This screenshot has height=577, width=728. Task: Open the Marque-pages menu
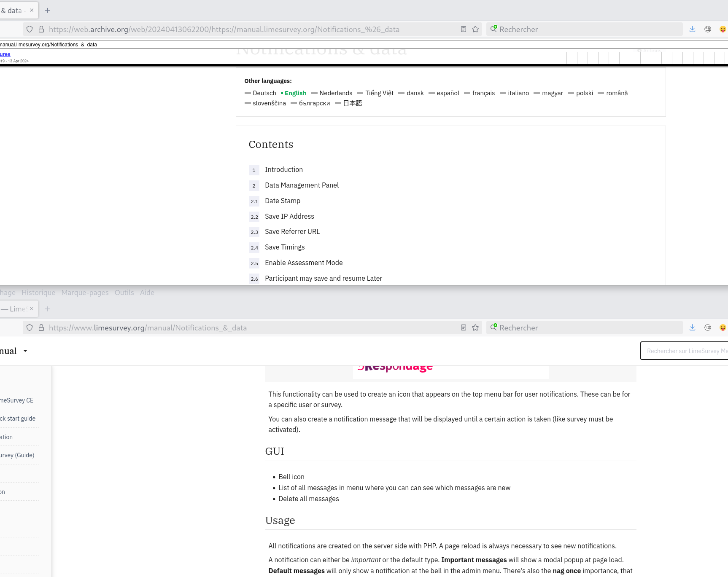click(85, 293)
